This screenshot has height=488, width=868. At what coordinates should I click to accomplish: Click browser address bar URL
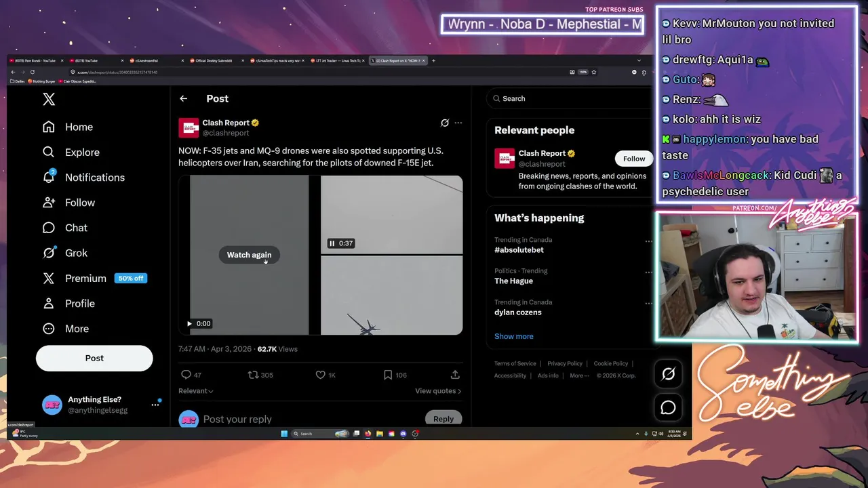[x=117, y=72]
